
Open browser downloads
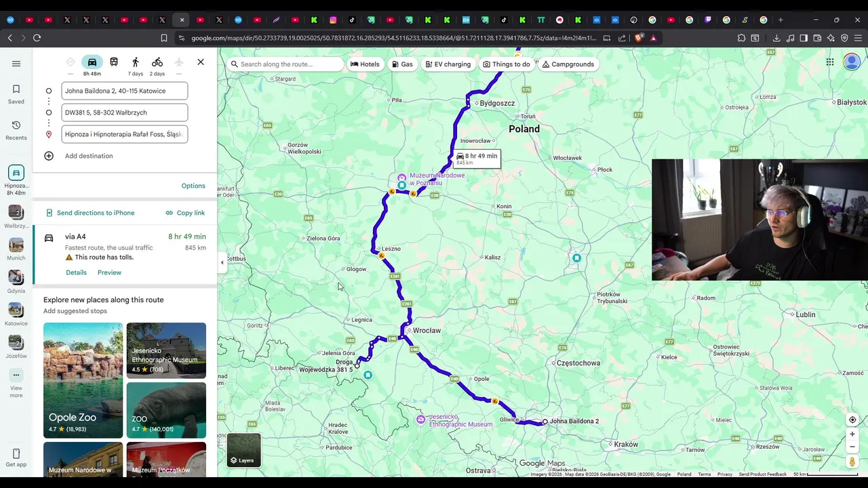pyautogui.click(x=776, y=38)
